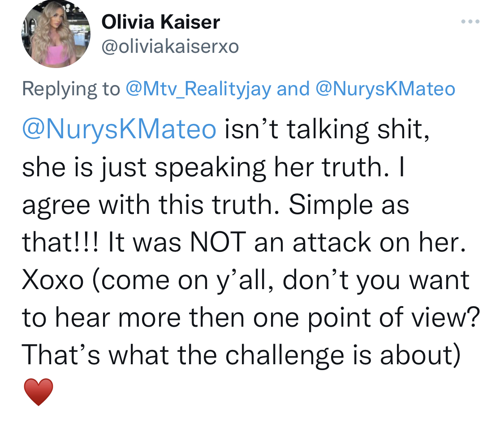Click the phrase "don't you want"
This screenshot has height=422, width=504.
coord(376,280)
